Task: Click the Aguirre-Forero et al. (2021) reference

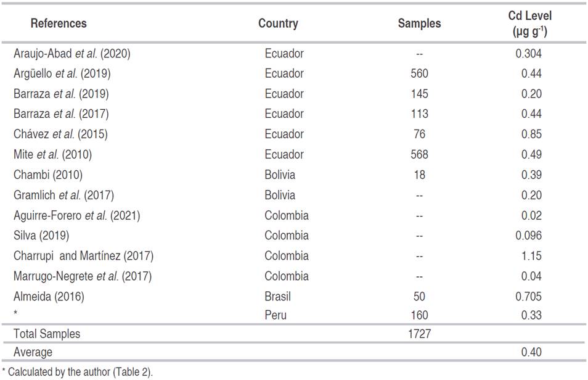Action: (76, 215)
